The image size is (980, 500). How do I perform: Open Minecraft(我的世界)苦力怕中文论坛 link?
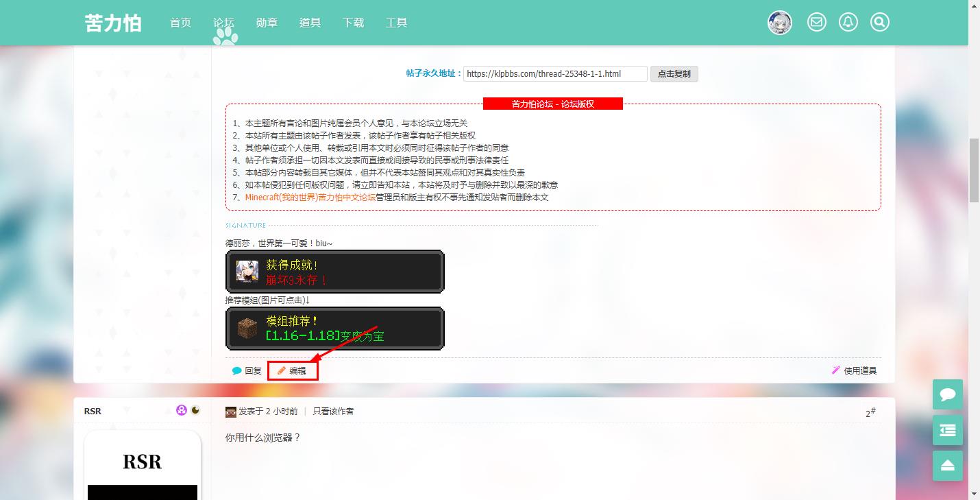pos(310,197)
